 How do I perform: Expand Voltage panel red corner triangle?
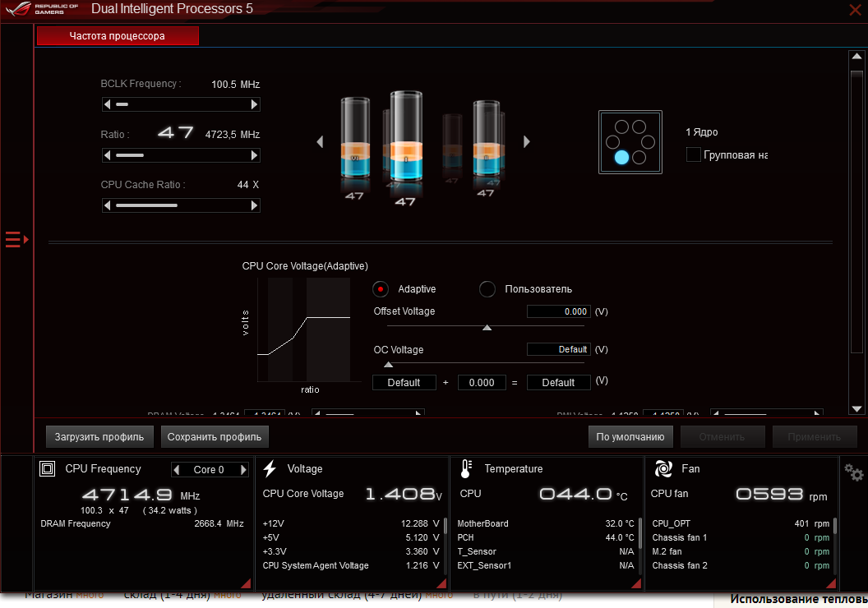(441, 583)
